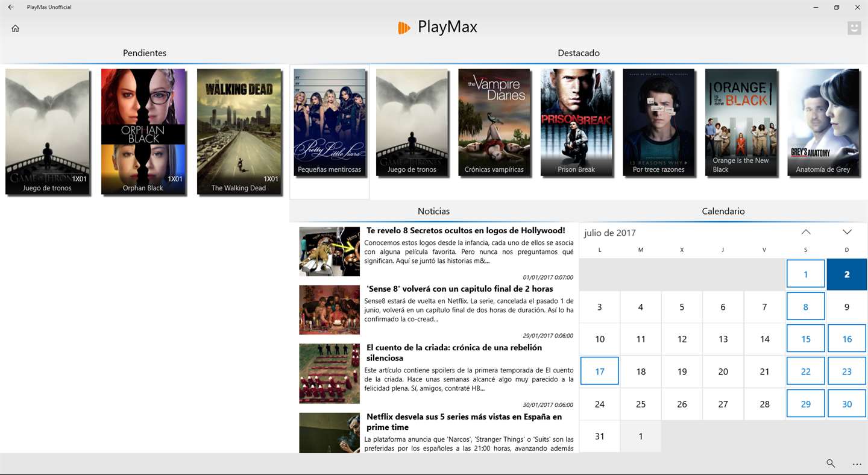868x475 pixels.
Task: Open pending Juego de tronos 1X01 poster
Action: pos(48,131)
